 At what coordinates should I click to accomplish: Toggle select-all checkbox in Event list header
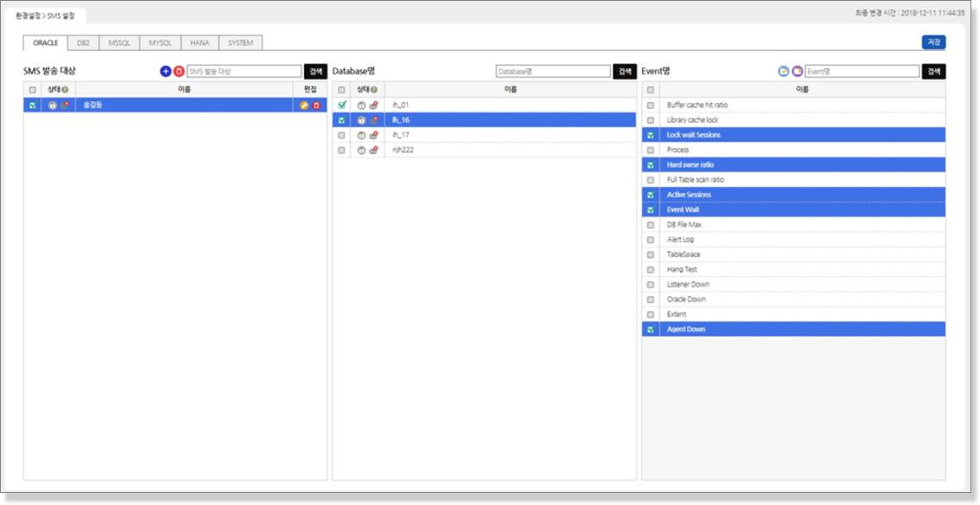[650, 89]
